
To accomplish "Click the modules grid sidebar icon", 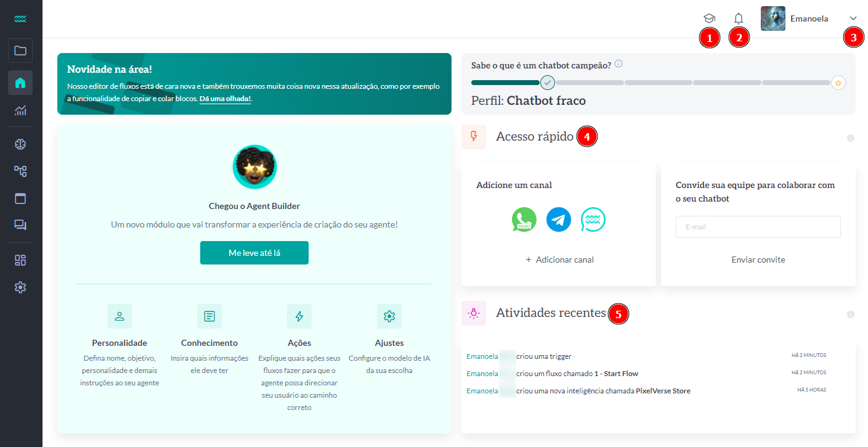I will pyautogui.click(x=20, y=260).
